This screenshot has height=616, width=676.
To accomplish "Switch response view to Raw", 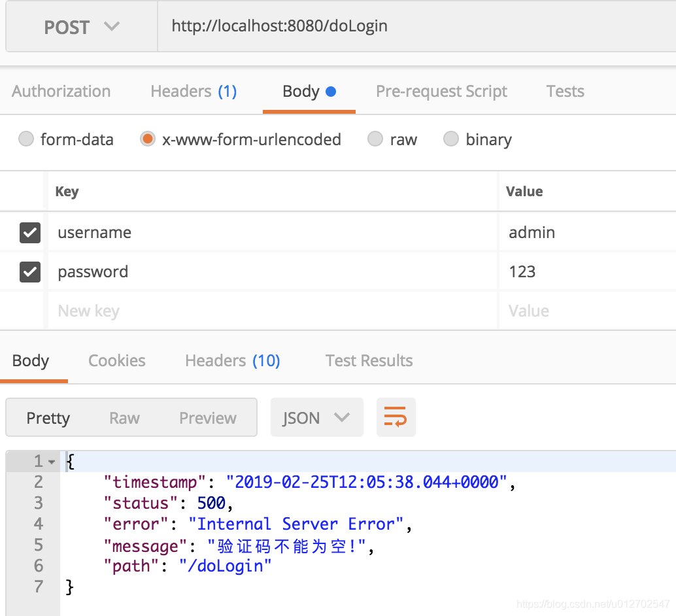I will click(x=124, y=418).
